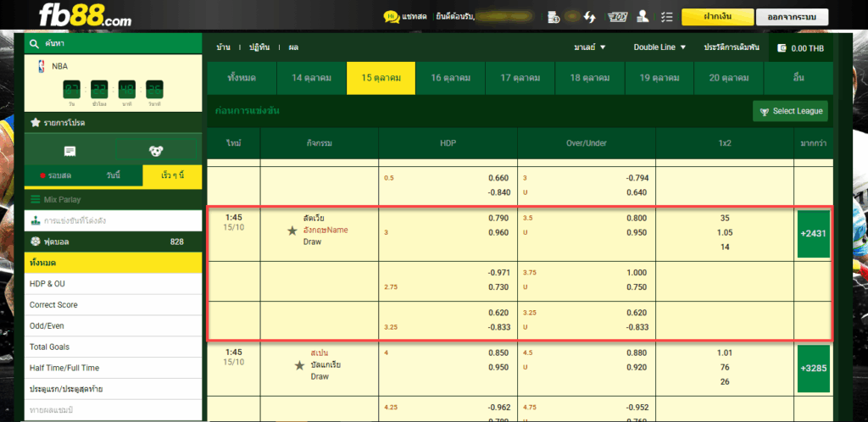Click the Select League button

[791, 111]
